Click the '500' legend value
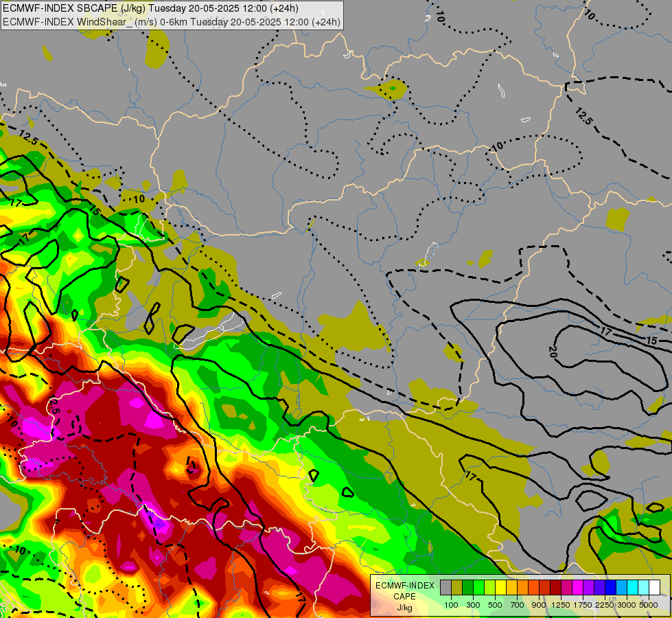Screen dimensions: 672x618 coord(495,605)
